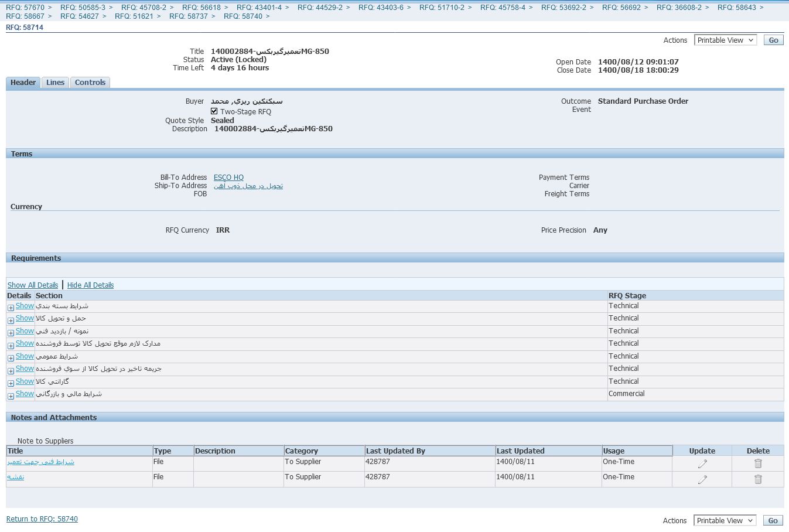This screenshot has width=789, height=532.
Task: Click the pencil update icon for first attachment row
Action: (x=702, y=463)
